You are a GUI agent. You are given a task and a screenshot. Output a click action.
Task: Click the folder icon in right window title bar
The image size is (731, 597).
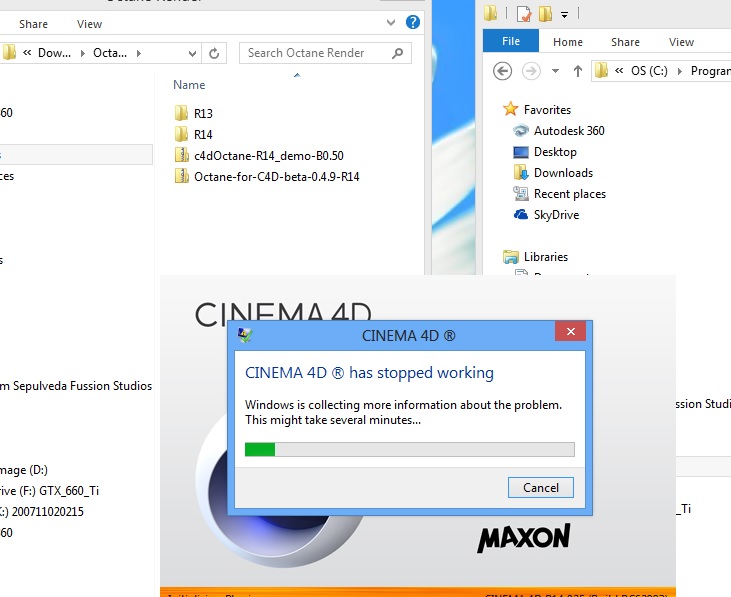[490, 13]
